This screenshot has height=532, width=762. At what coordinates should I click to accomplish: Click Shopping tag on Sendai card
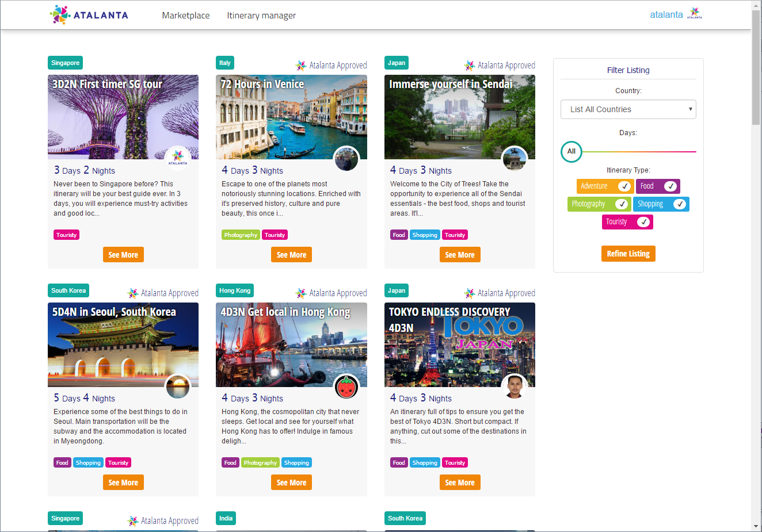coord(425,235)
